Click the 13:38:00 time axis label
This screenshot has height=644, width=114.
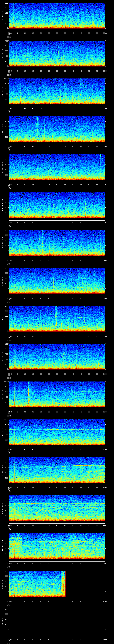pos(9,563)
